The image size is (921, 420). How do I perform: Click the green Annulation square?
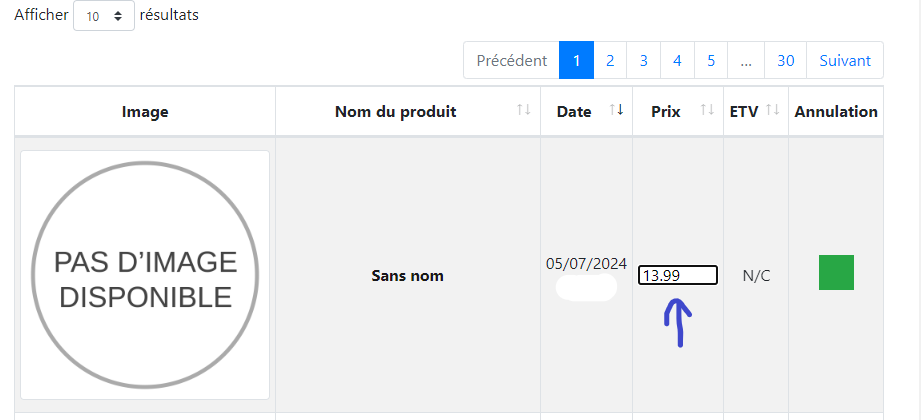(x=836, y=273)
